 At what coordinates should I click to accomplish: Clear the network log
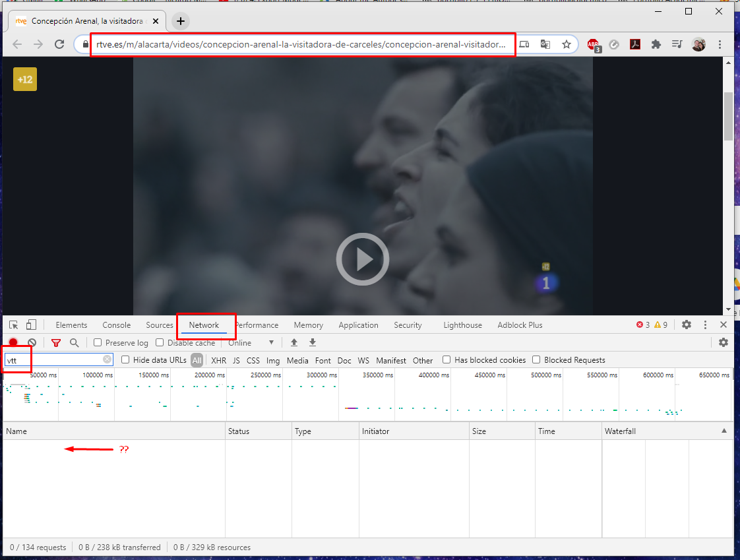[32, 343]
